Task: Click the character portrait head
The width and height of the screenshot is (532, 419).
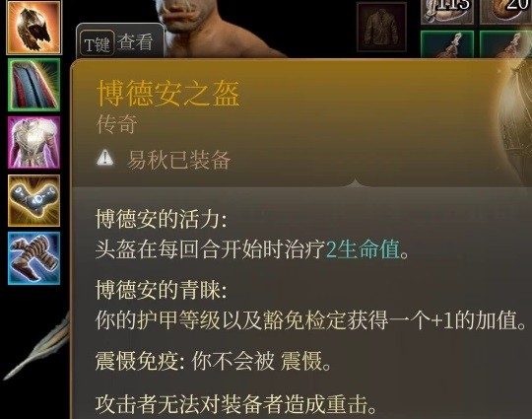Action: (193, 19)
